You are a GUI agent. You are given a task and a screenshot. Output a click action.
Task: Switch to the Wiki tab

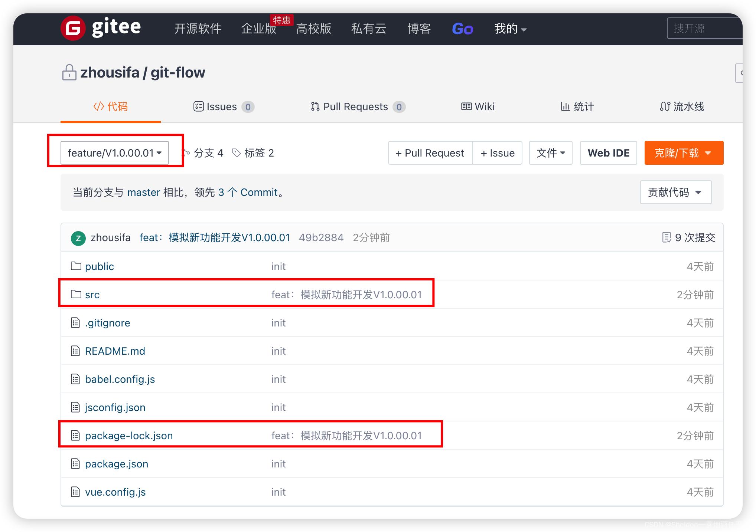point(478,106)
